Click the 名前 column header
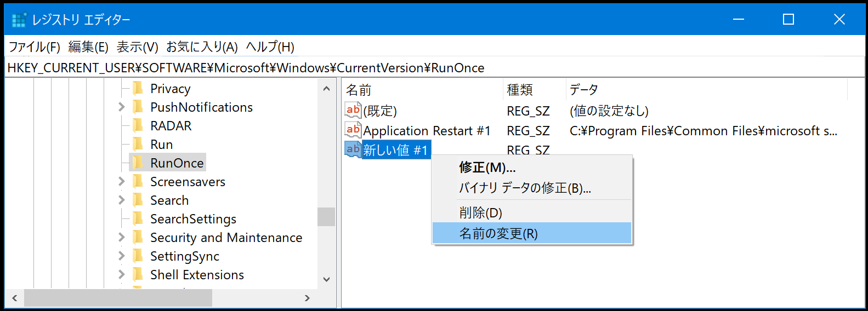868x311 pixels. tap(422, 90)
